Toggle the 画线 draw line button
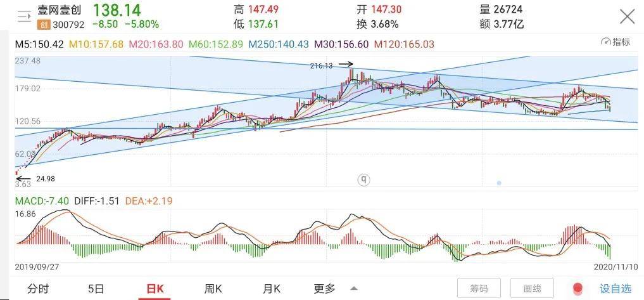The image size is (644, 300). point(532,289)
